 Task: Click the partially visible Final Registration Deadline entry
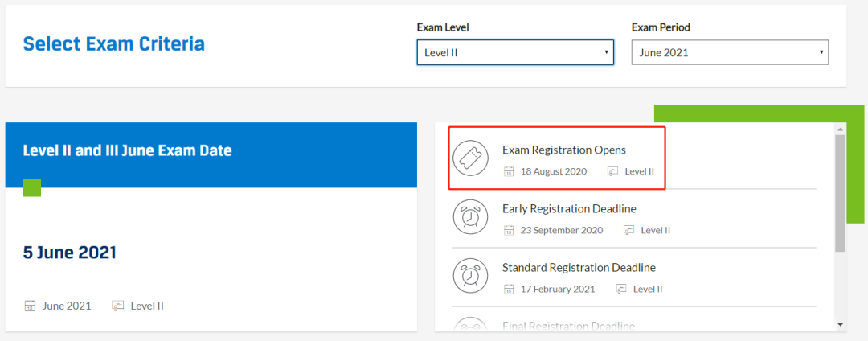pos(568,326)
